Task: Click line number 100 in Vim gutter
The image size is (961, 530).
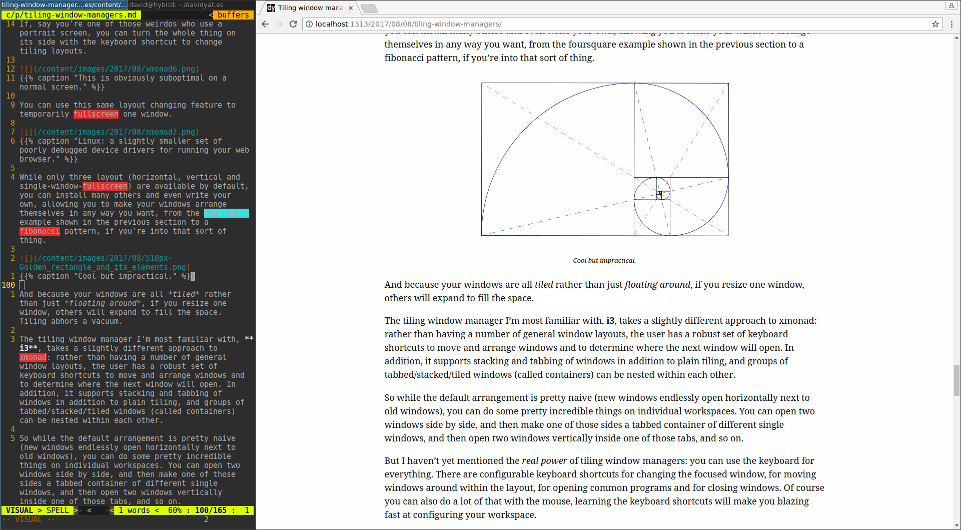Action: point(9,286)
